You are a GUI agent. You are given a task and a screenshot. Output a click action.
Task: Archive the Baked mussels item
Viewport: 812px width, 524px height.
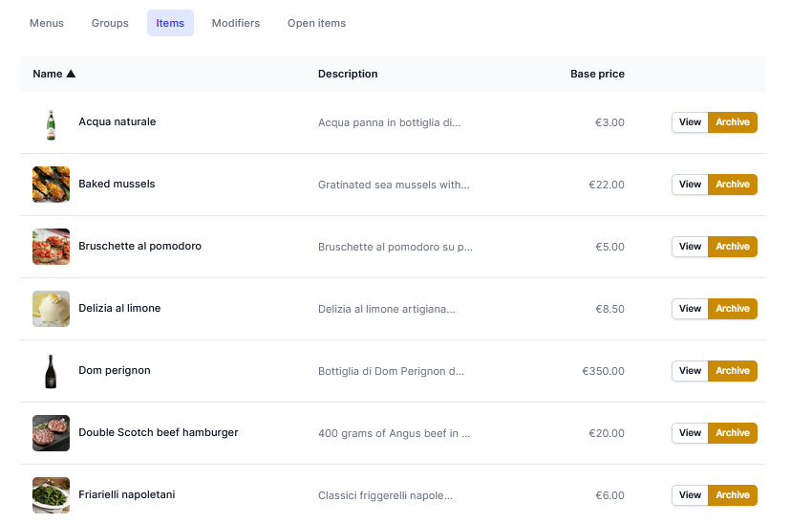[733, 185]
